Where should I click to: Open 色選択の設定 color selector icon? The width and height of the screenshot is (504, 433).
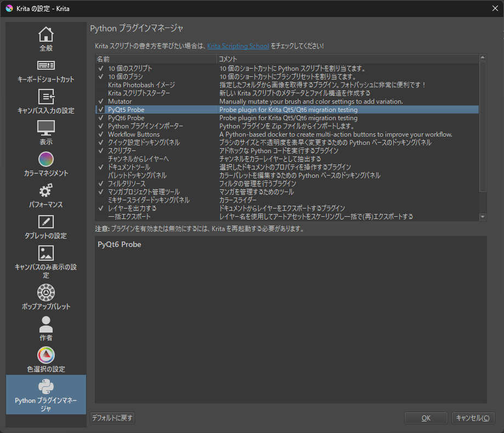click(x=46, y=355)
